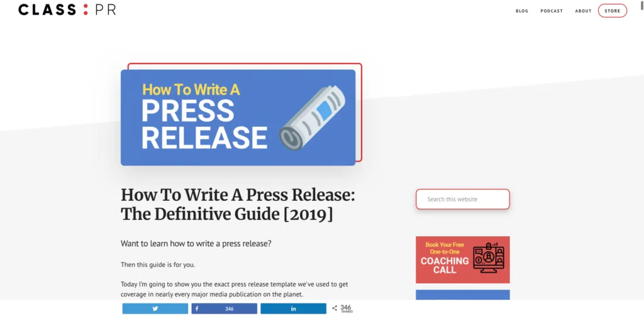644x318 pixels.
Task: Click the rolled newspaper illustration
Action: (x=312, y=117)
